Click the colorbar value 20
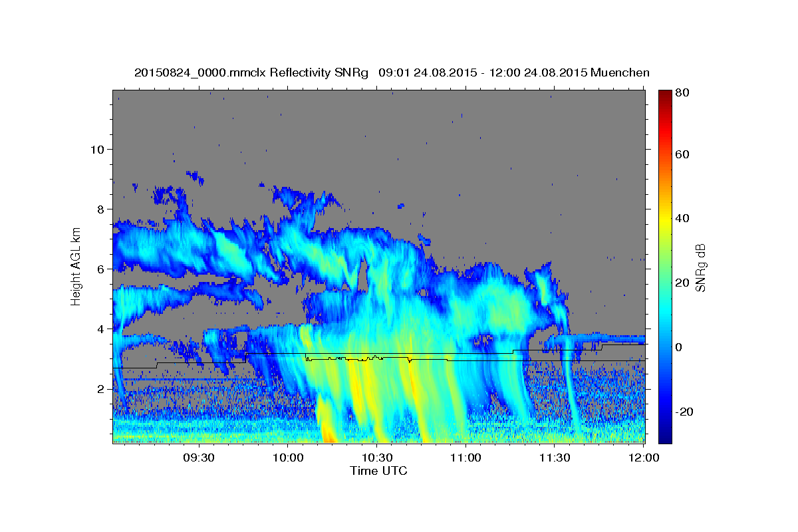This screenshot has width=798, height=532. [x=682, y=283]
